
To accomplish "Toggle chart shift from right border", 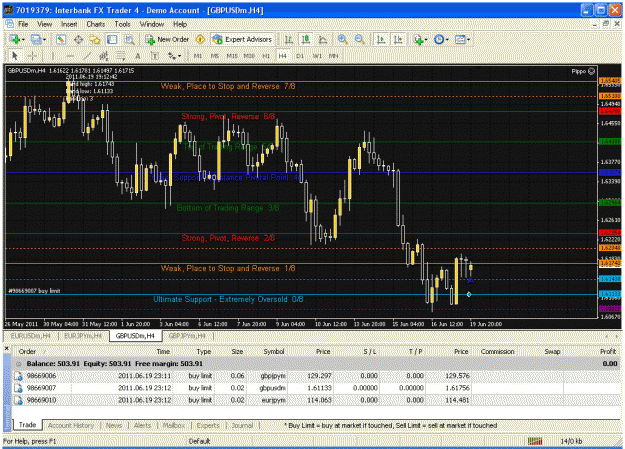I will click(398, 39).
